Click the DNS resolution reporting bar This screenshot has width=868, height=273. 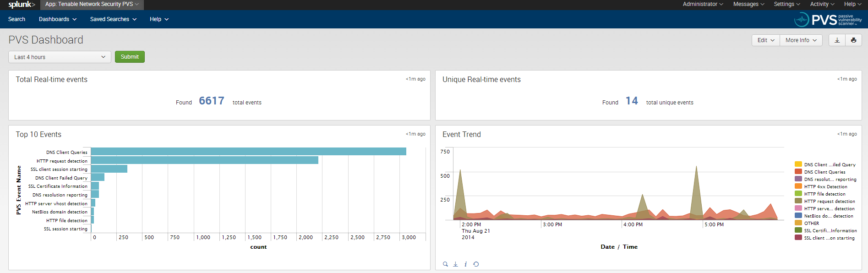(95, 194)
